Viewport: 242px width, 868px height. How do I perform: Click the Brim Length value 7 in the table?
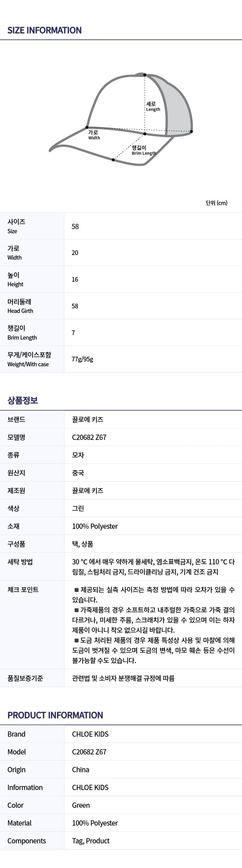pos(73,333)
